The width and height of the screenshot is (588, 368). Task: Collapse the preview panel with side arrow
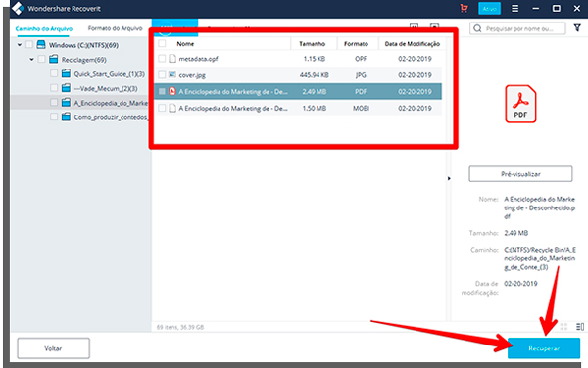click(x=449, y=178)
